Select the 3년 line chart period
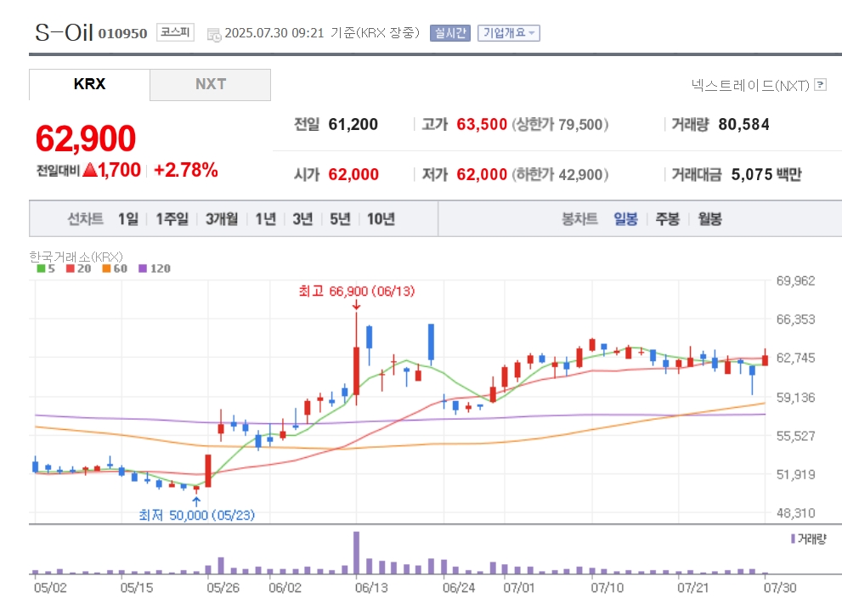Viewport: 842px width, 616px height. click(x=302, y=219)
